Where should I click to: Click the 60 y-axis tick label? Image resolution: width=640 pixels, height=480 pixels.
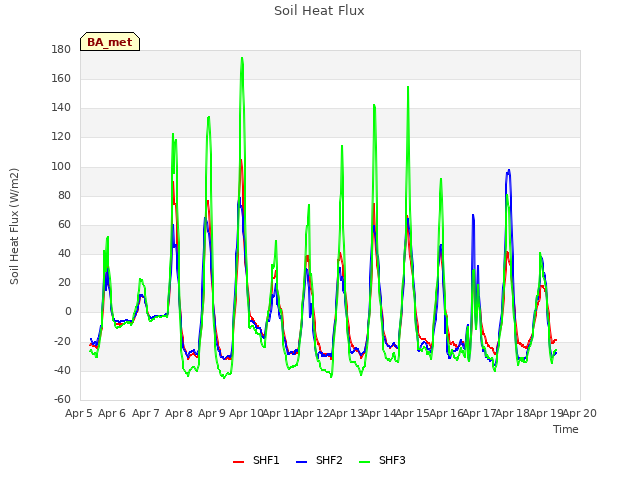(64, 224)
